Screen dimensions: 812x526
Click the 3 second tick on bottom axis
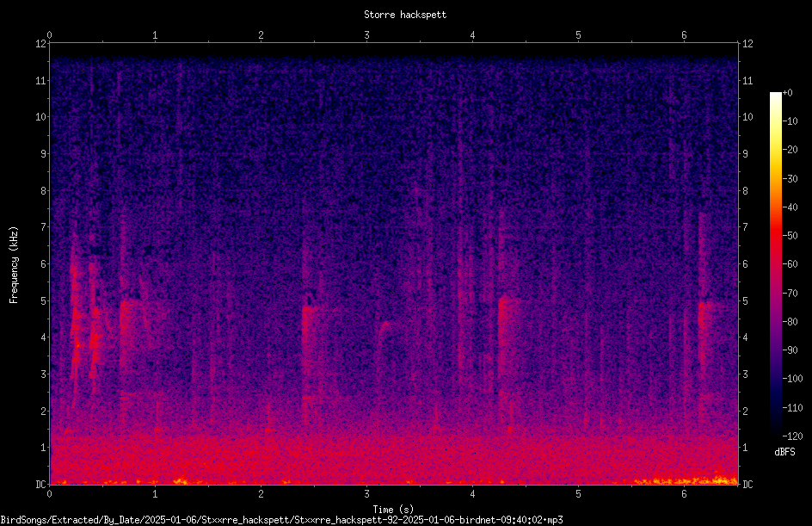[x=366, y=494]
